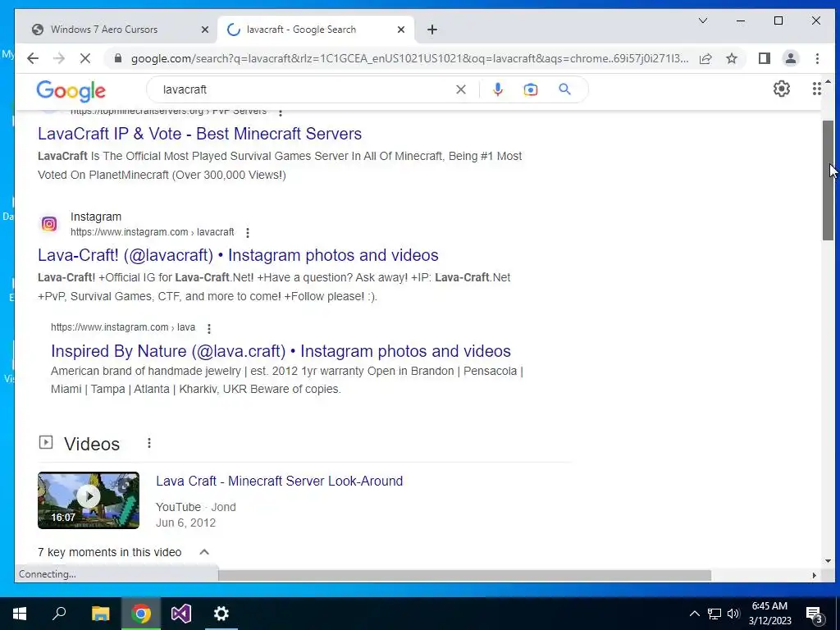The width and height of the screenshot is (840, 630).
Task: Open the volume control in system tray
Action: 733,614
